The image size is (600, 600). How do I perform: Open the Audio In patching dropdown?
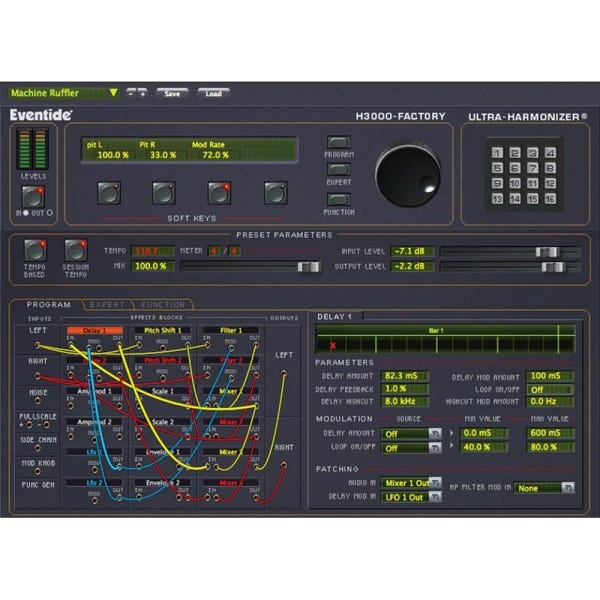pos(411,483)
